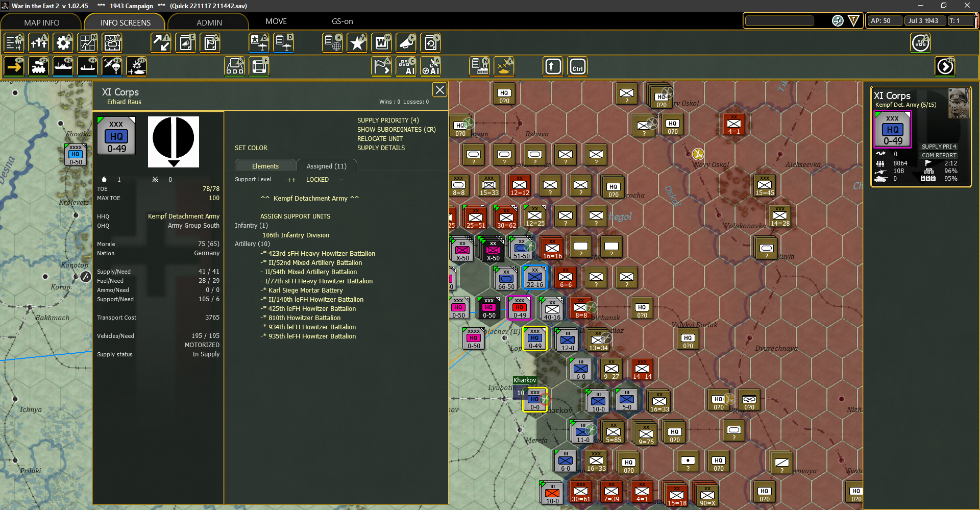This screenshot has height=510, width=980.
Task: Open 106th Infantry Division
Action: (x=296, y=235)
